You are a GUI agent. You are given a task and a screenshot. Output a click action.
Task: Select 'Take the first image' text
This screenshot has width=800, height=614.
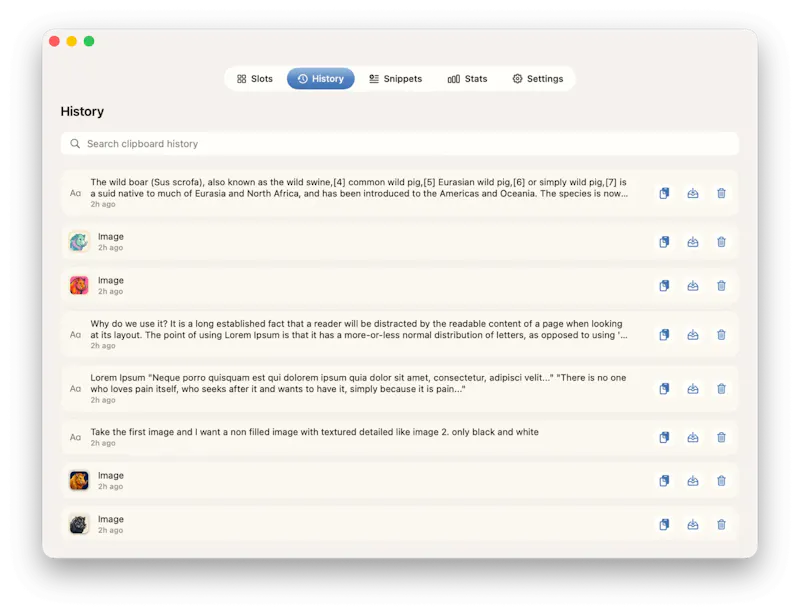tap(314, 432)
